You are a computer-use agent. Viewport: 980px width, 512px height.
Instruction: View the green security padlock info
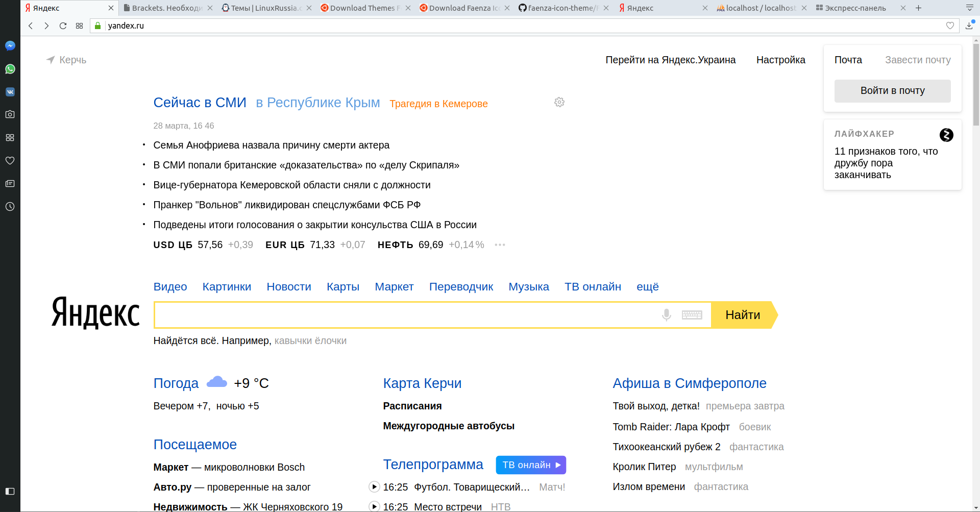click(98, 26)
